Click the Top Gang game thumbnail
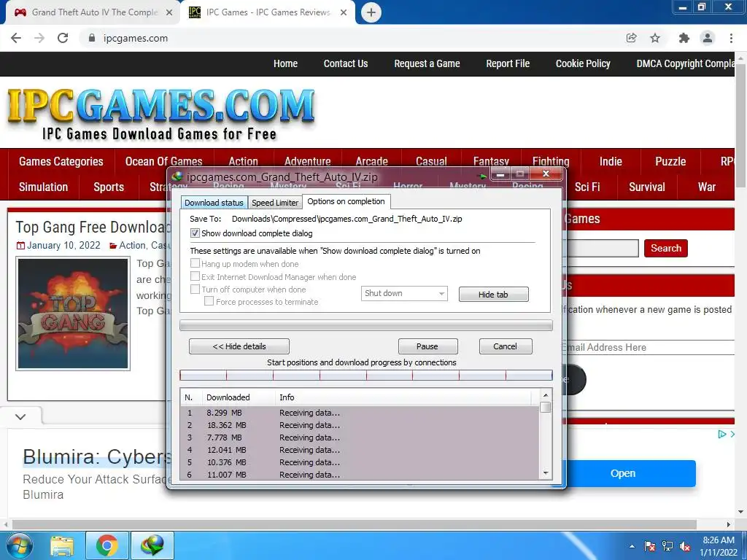The width and height of the screenshot is (747, 560). [x=73, y=314]
